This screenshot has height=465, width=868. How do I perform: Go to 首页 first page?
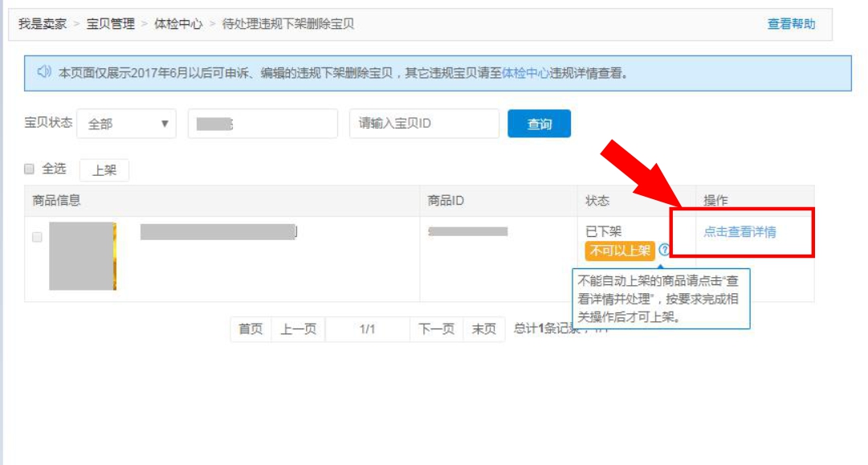(x=251, y=329)
